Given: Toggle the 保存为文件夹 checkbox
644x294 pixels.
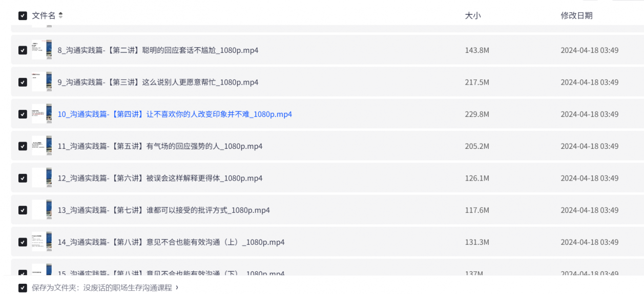Looking at the screenshot, I should (23, 288).
